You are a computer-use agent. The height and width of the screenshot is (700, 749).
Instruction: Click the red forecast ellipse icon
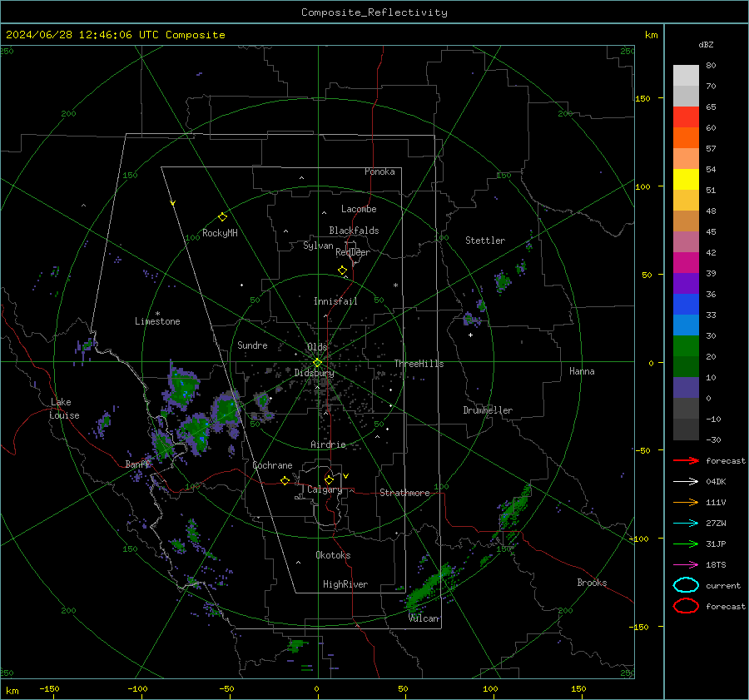(x=686, y=606)
